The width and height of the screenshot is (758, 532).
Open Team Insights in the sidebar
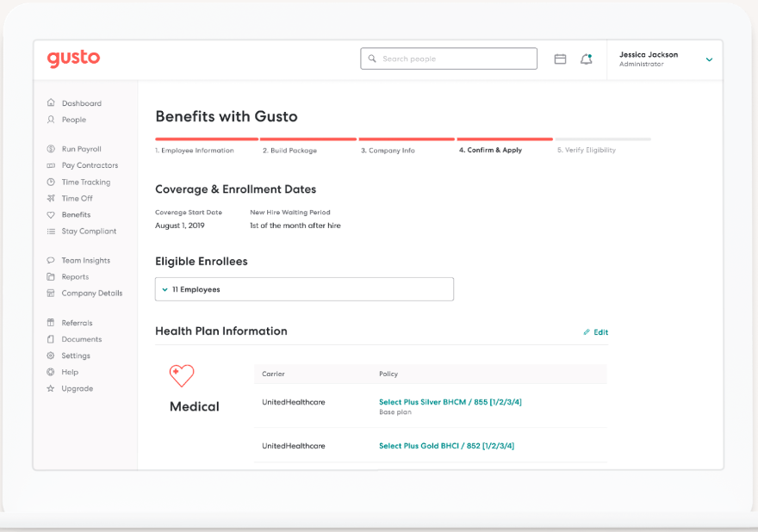click(85, 261)
